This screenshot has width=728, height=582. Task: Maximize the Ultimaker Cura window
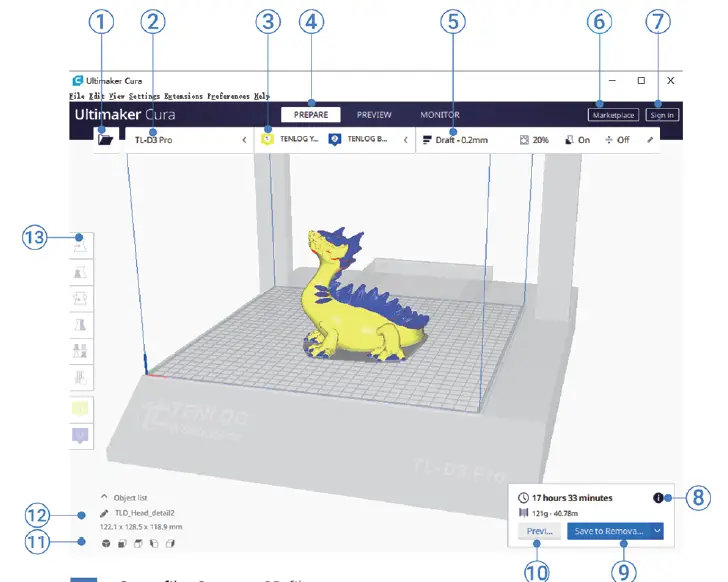pyautogui.click(x=641, y=80)
